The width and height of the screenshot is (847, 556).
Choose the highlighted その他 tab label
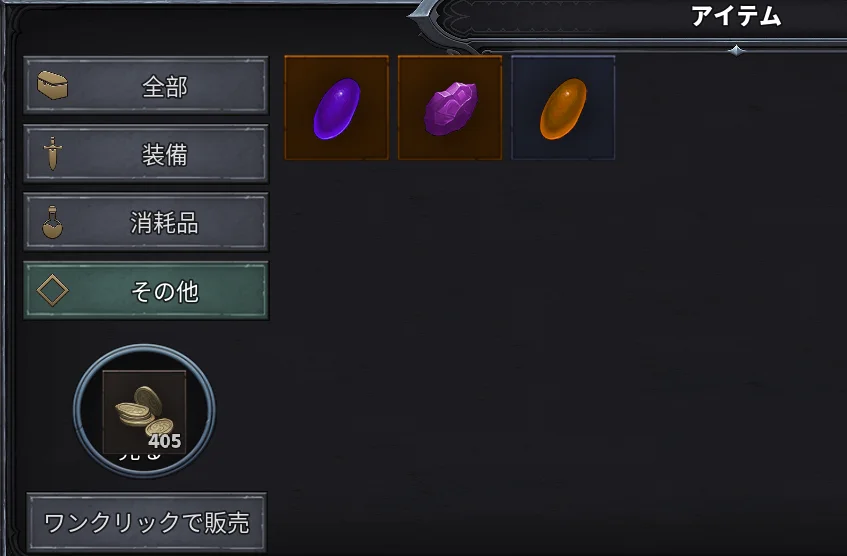(165, 292)
